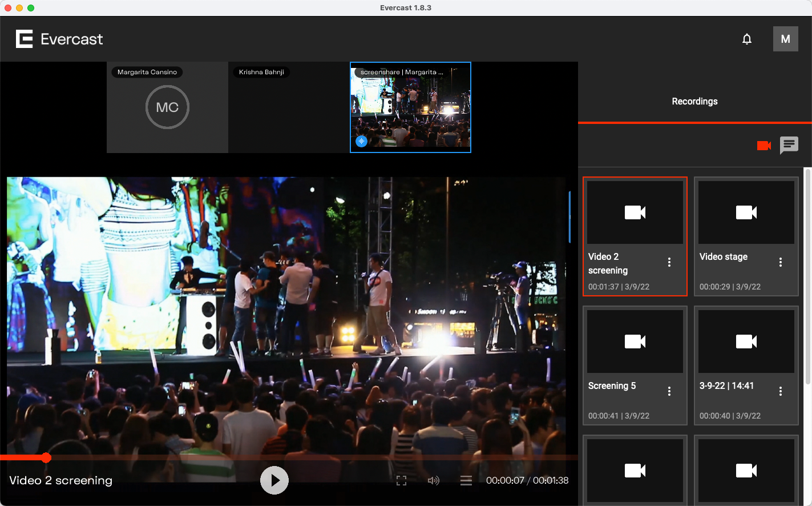Minimize the Evercast window
This screenshot has width=812, height=506.
(x=19, y=8)
